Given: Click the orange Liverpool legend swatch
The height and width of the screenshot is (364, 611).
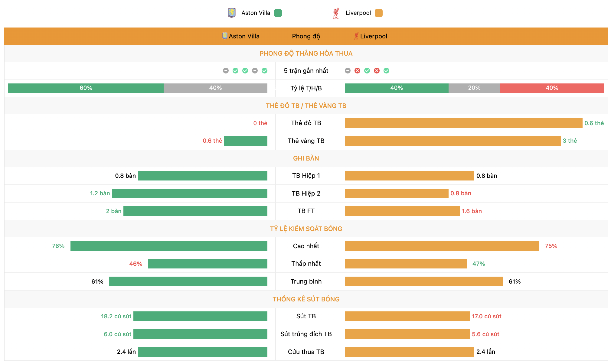Looking at the screenshot, I should click(x=379, y=13).
